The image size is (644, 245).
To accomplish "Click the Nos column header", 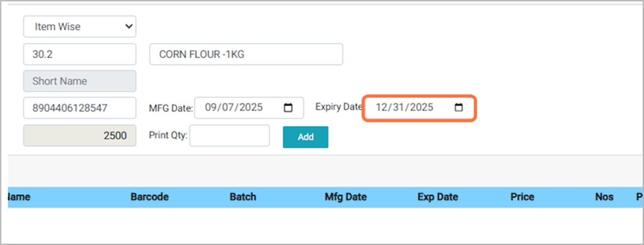I will (x=604, y=197).
